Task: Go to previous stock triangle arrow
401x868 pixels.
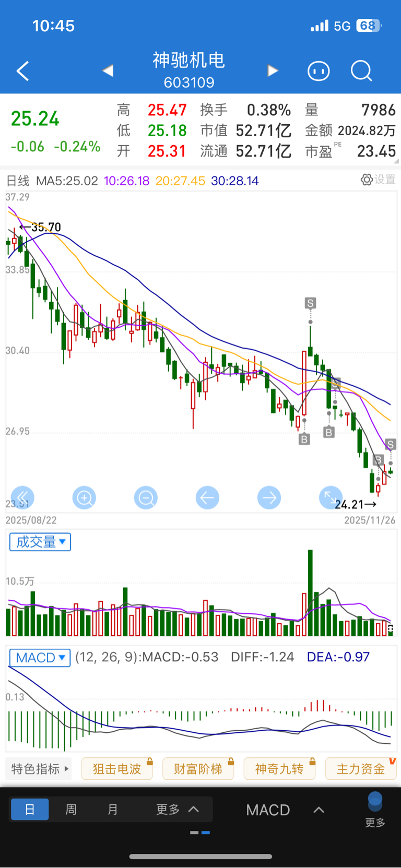Action: [x=108, y=70]
